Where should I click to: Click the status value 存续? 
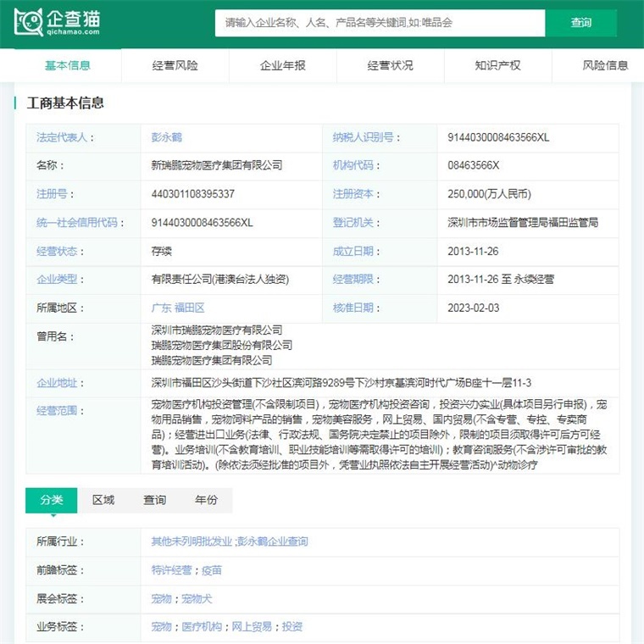[x=161, y=251]
